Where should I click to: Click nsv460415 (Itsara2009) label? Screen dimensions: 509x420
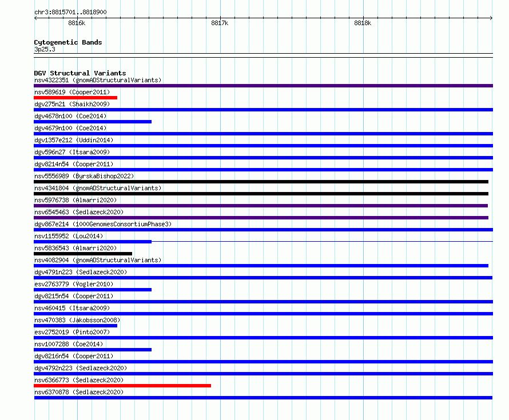pyautogui.click(x=72, y=308)
